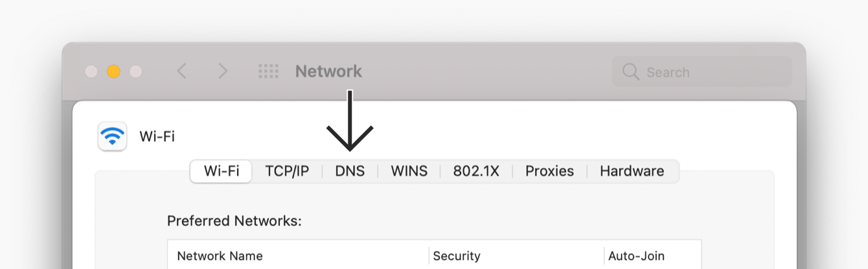Click the Network window title

328,71
